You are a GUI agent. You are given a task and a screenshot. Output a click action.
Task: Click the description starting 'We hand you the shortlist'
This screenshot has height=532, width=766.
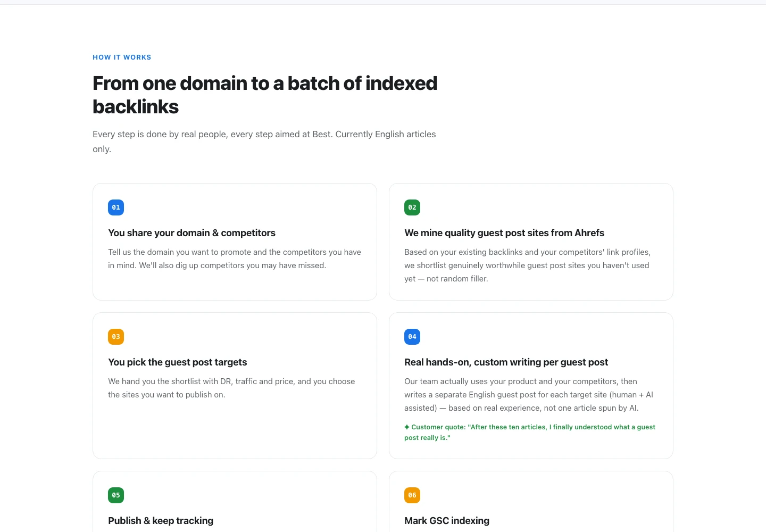[231, 388]
